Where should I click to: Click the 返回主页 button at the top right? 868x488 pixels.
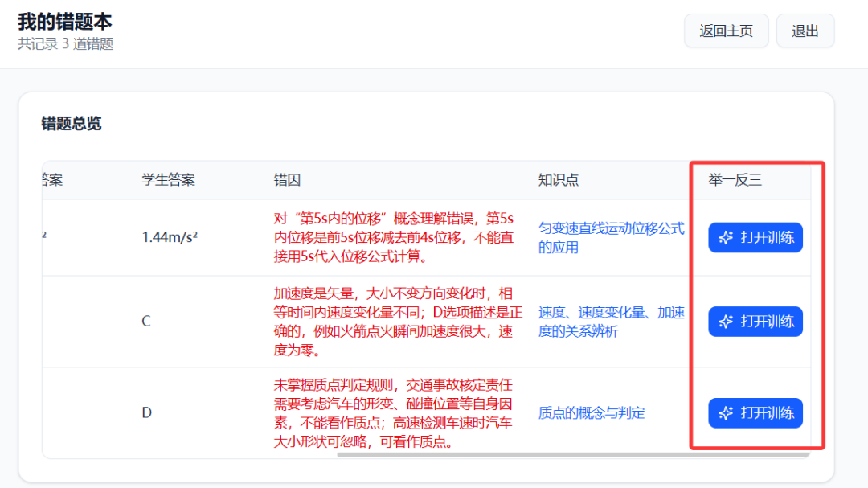726,31
